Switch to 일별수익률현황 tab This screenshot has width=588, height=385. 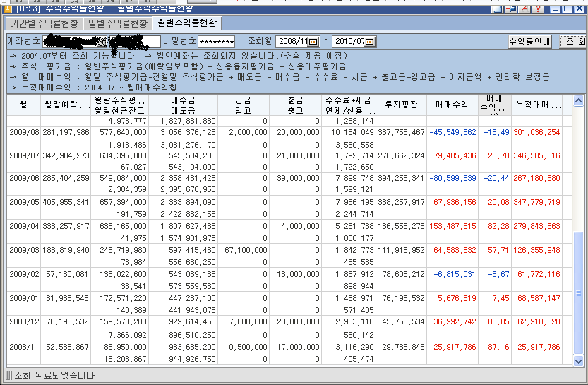pos(118,23)
